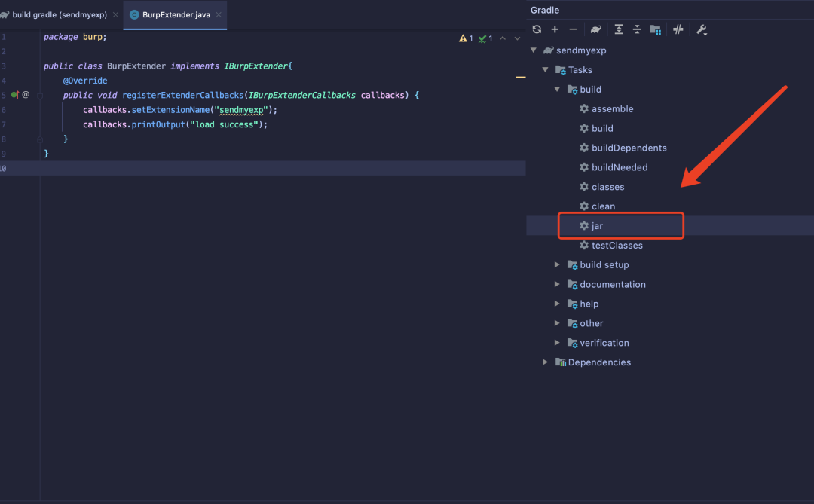Select the jar Gradle task
This screenshot has width=814, height=504.
pyautogui.click(x=597, y=226)
